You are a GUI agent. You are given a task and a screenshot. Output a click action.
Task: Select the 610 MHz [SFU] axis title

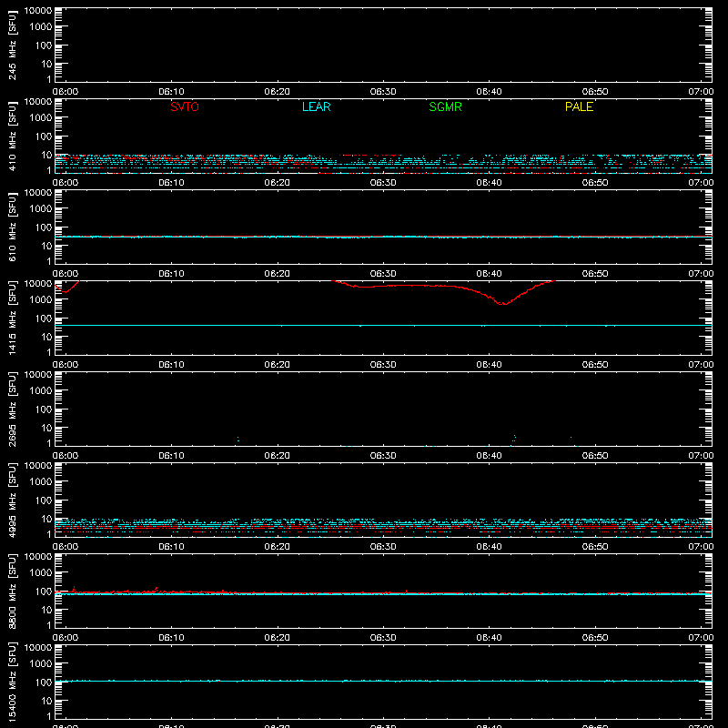click(x=12, y=227)
